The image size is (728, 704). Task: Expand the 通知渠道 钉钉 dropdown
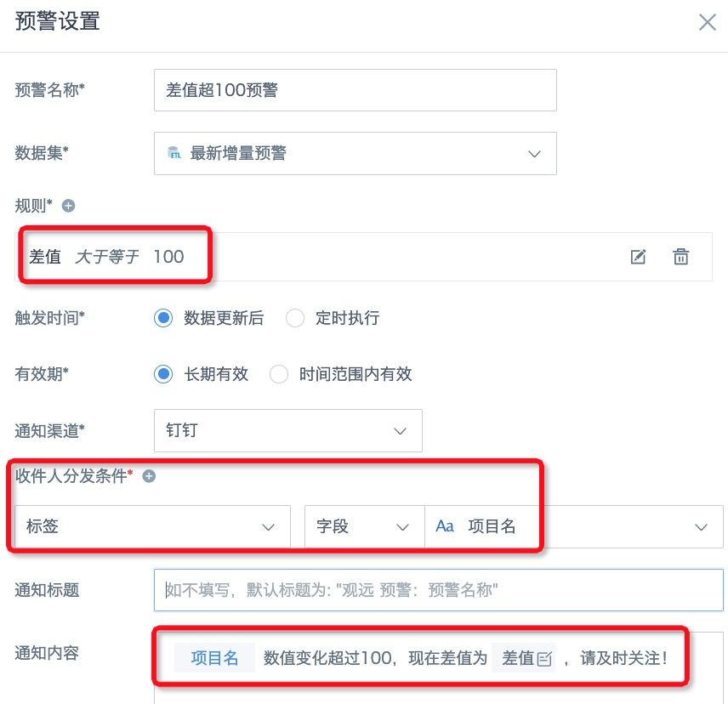click(x=287, y=431)
